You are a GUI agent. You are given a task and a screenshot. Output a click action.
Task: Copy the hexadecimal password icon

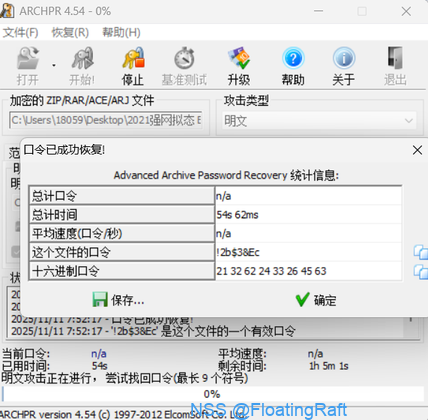point(421,271)
